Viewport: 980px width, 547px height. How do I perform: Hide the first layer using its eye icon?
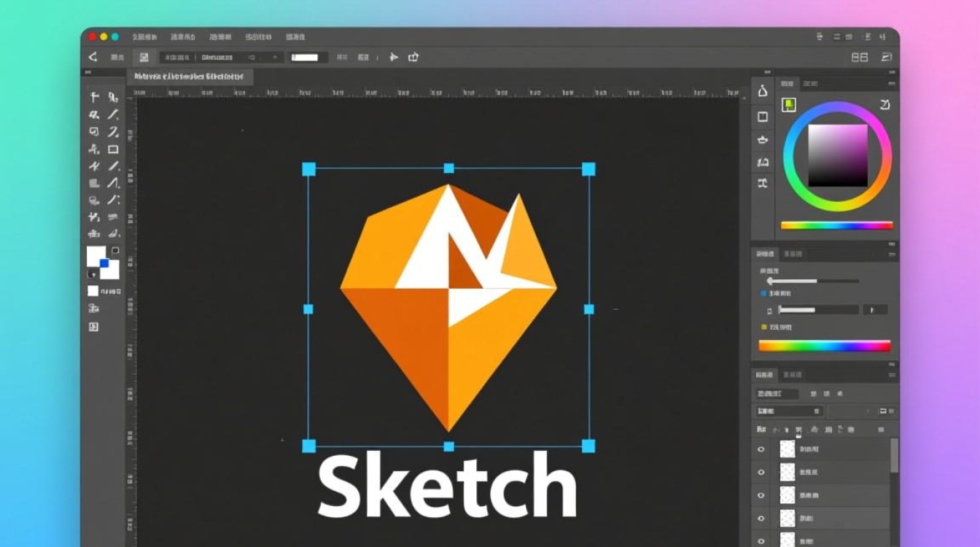[761, 449]
